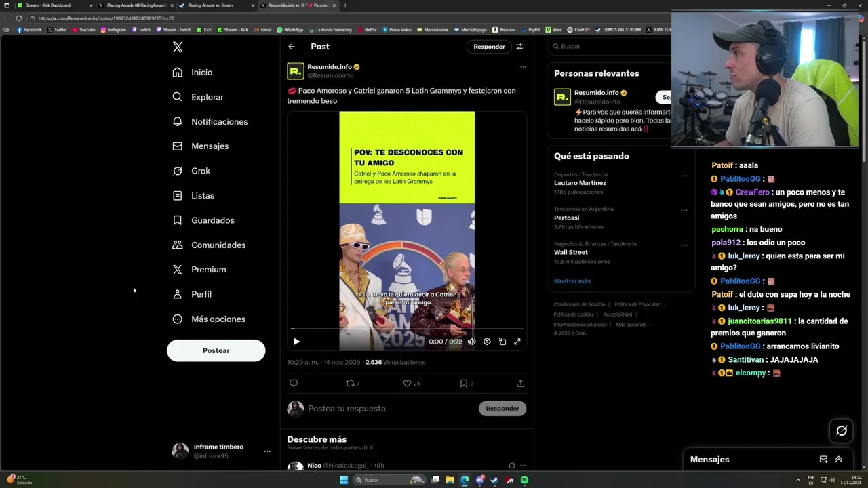Enter video fullscreen
Screen dimensions: 868x488
(517, 342)
